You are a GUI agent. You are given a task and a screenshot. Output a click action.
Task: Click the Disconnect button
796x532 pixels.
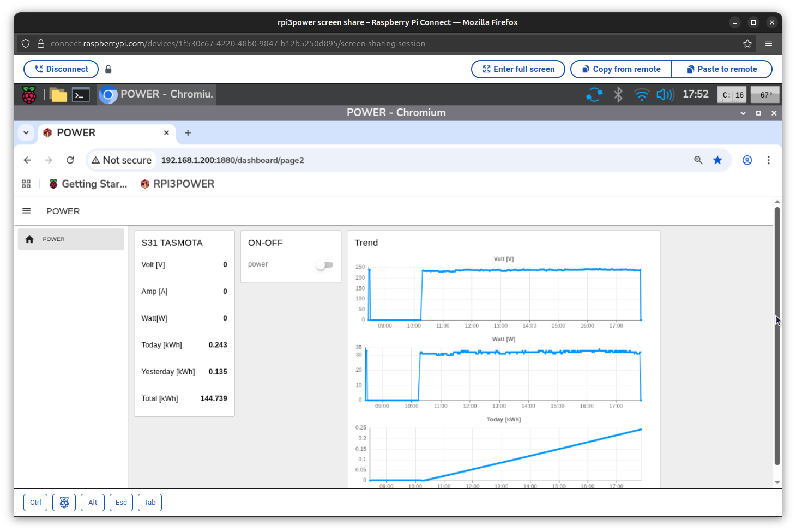[x=61, y=69]
